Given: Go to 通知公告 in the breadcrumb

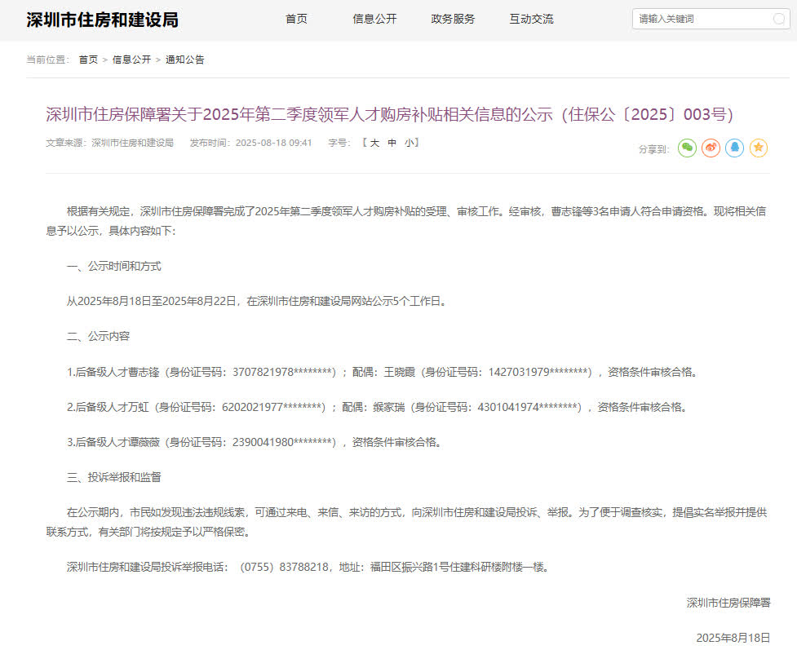Looking at the screenshot, I should click(x=185, y=60).
